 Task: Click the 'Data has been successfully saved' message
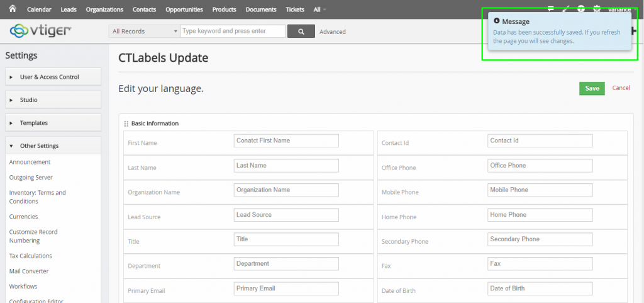tap(557, 37)
